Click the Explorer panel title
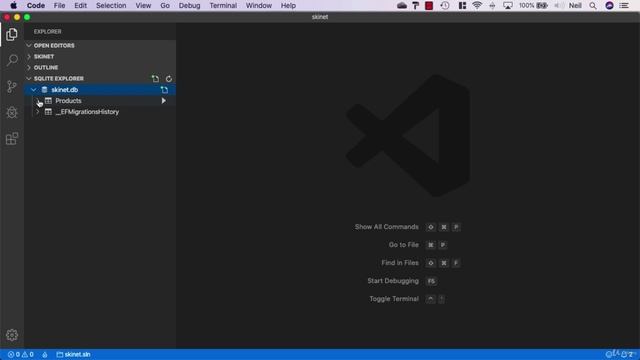 [x=48, y=31]
